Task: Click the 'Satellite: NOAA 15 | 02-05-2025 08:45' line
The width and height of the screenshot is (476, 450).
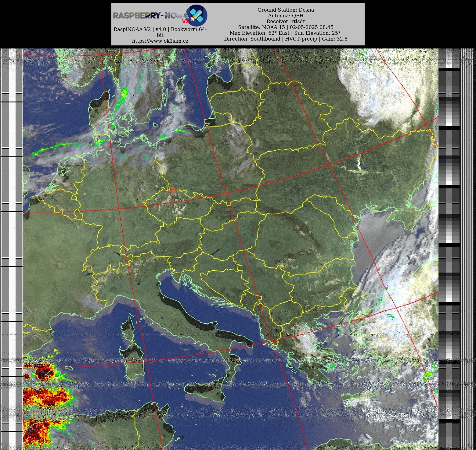Action: pyautogui.click(x=286, y=27)
